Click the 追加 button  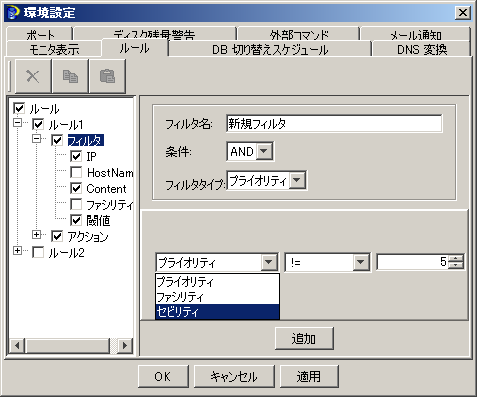[x=304, y=339]
